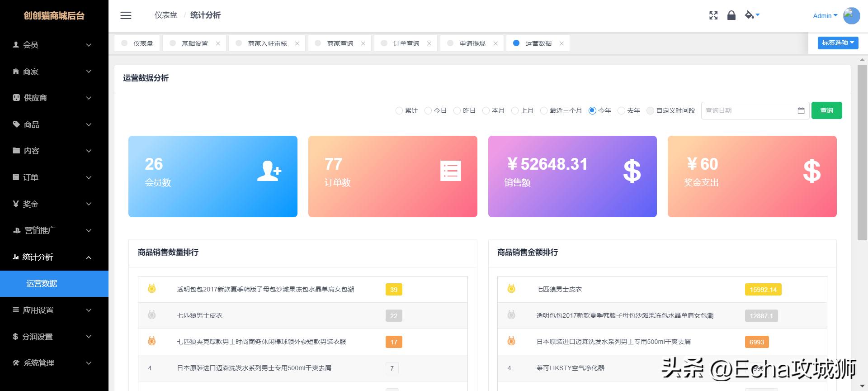Select the 今日 radio option

[428, 110]
